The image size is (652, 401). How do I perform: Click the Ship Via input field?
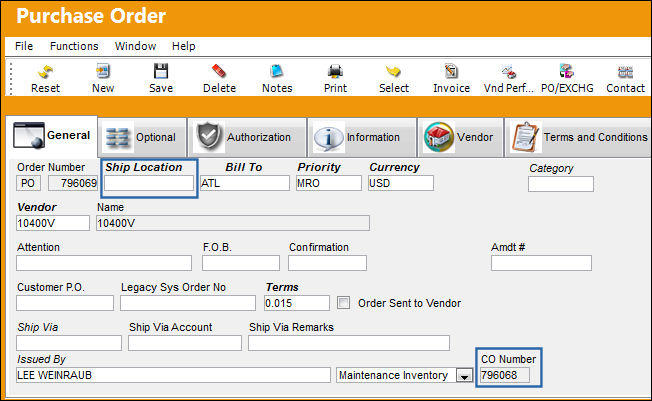click(69, 343)
